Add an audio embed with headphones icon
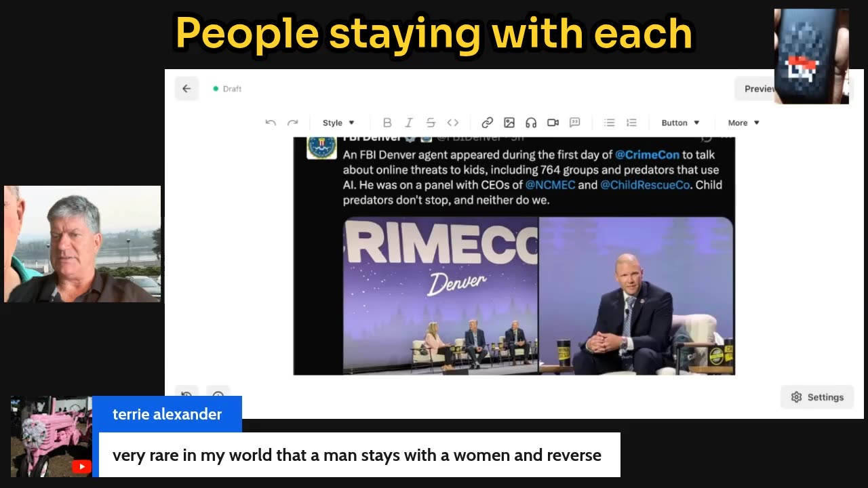Image resolution: width=868 pixels, height=488 pixels. (x=531, y=123)
